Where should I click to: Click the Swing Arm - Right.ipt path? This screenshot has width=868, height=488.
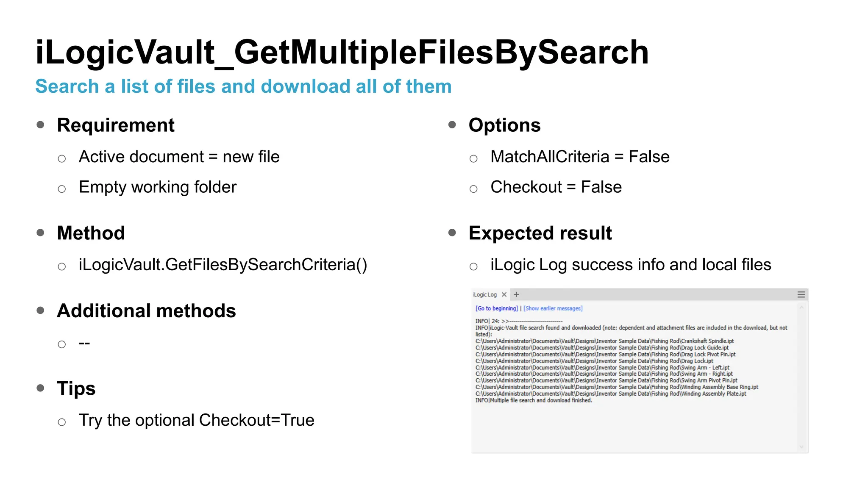click(604, 374)
